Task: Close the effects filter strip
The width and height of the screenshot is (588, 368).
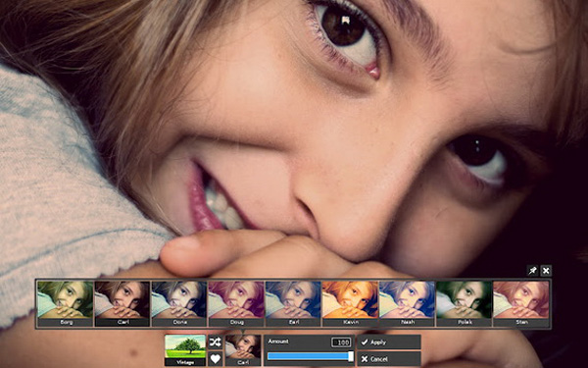Action: click(546, 271)
